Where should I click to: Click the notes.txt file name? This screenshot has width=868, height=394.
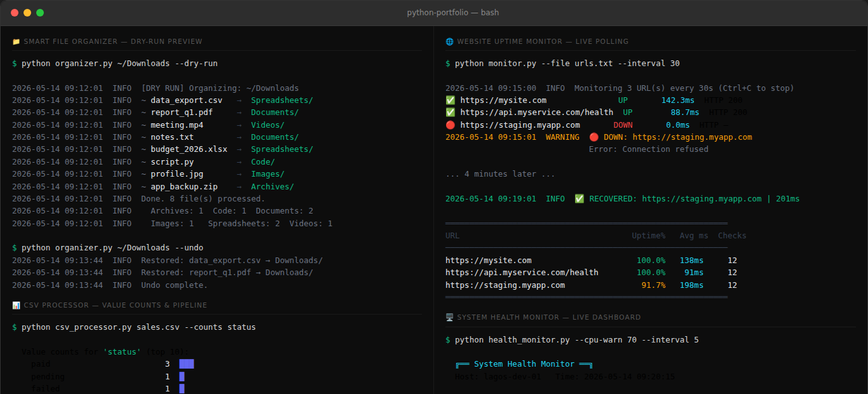click(x=172, y=137)
